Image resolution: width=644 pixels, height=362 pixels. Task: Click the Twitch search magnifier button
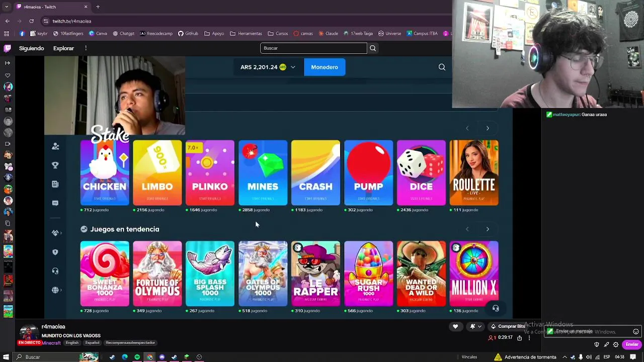click(x=373, y=48)
